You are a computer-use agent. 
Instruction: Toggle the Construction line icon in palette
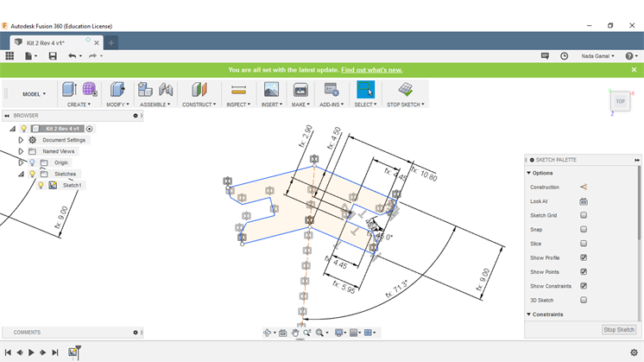[x=584, y=187]
